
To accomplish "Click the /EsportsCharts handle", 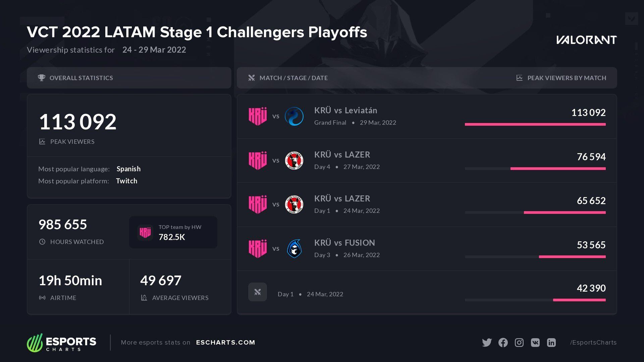I will tap(593, 343).
